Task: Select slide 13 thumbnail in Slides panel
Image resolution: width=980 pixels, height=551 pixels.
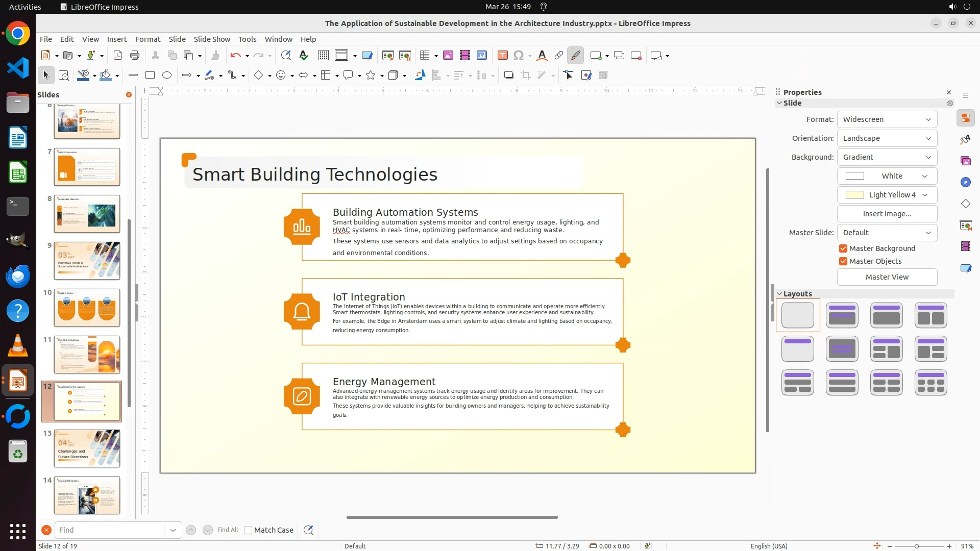Action: 87,448
